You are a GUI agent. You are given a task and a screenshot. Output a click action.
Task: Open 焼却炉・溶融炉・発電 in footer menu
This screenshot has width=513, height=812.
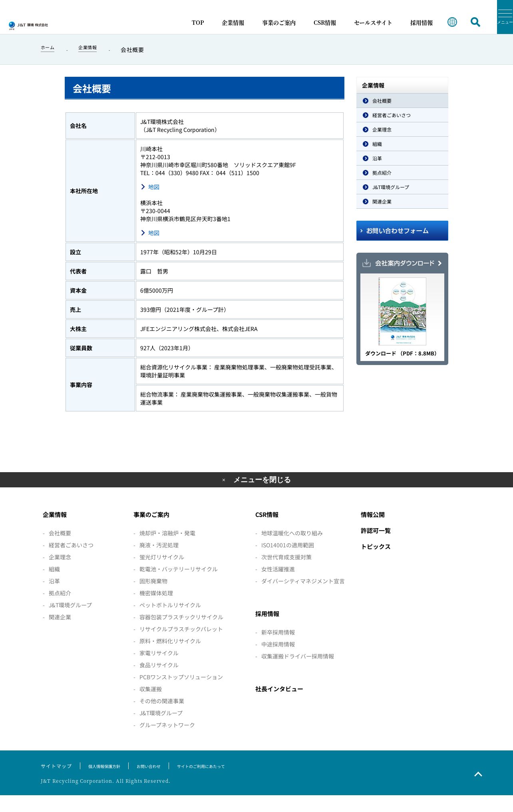pos(167,533)
